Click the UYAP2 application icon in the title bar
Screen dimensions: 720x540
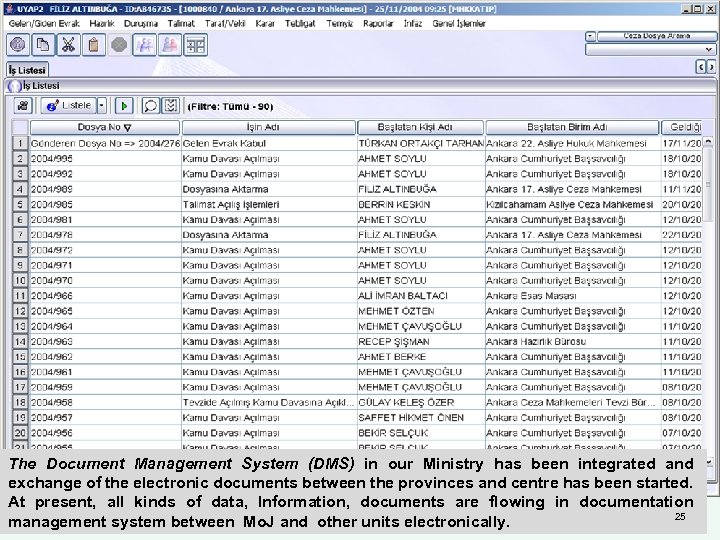coord(9,9)
